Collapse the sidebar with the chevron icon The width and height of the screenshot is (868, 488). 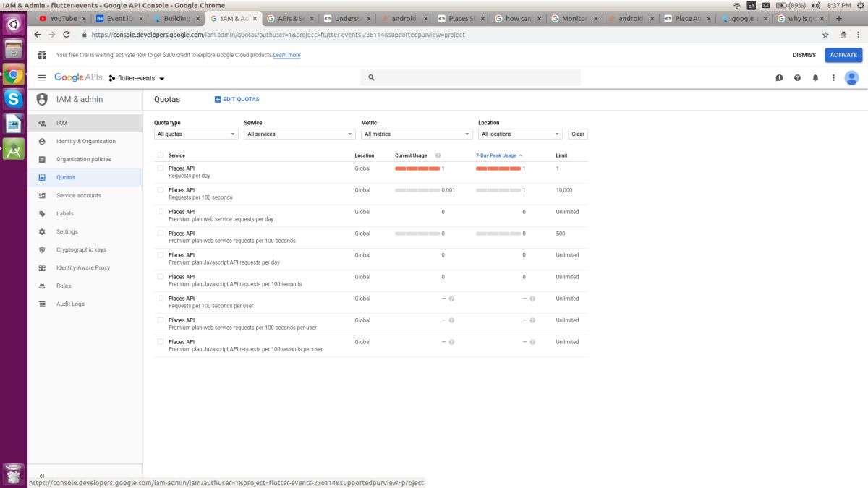(x=41, y=476)
